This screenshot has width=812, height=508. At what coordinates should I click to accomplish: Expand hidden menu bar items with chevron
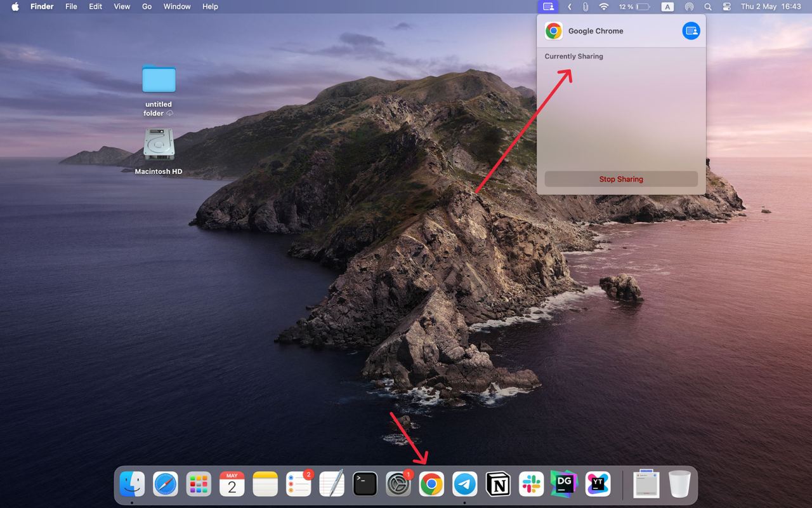tap(569, 6)
